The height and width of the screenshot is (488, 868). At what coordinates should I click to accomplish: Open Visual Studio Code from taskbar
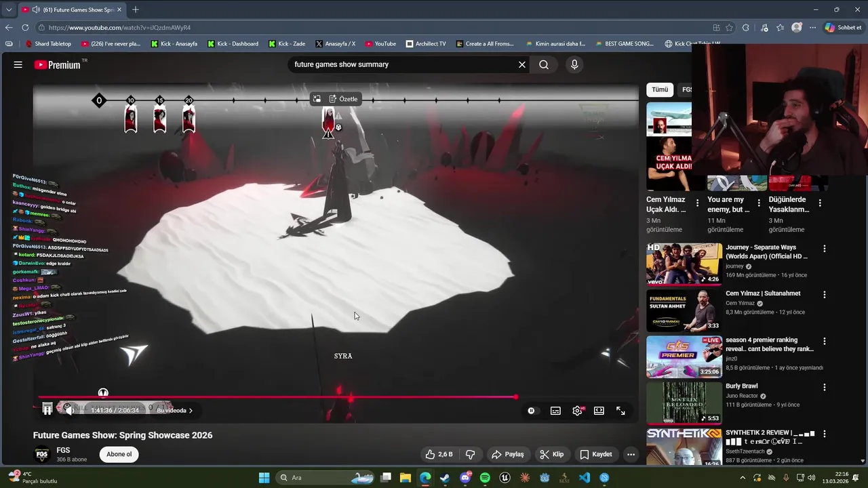click(x=585, y=478)
